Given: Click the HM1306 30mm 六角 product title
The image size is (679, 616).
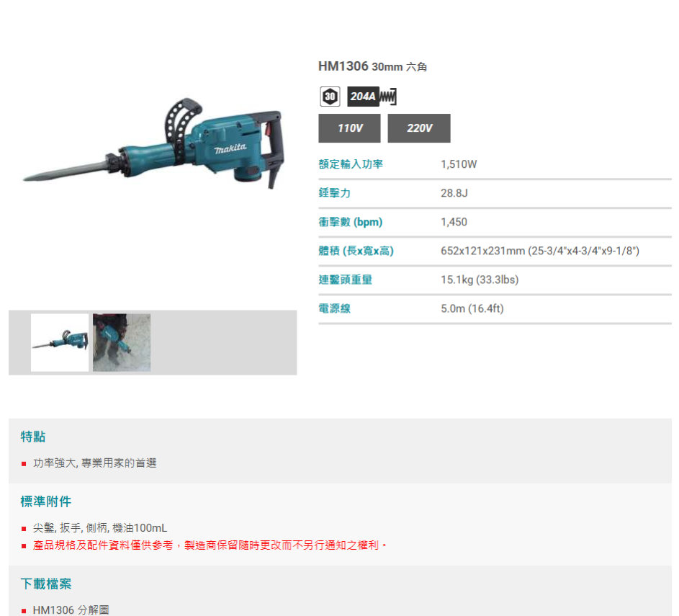Looking at the screenshot, I should point(372,66).
